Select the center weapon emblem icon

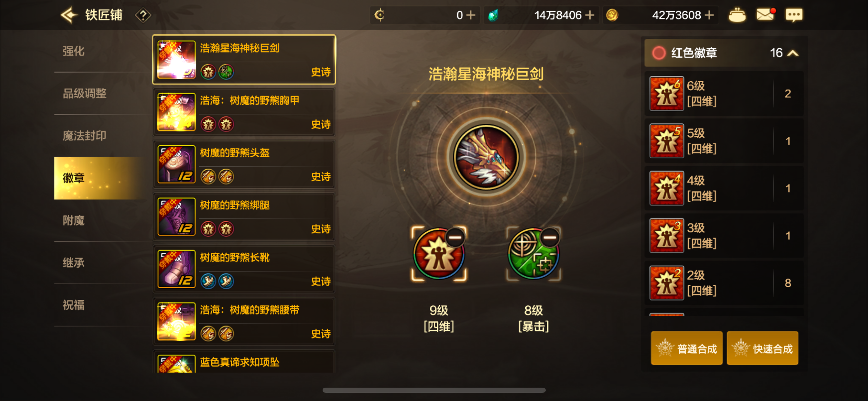point(486,157)
